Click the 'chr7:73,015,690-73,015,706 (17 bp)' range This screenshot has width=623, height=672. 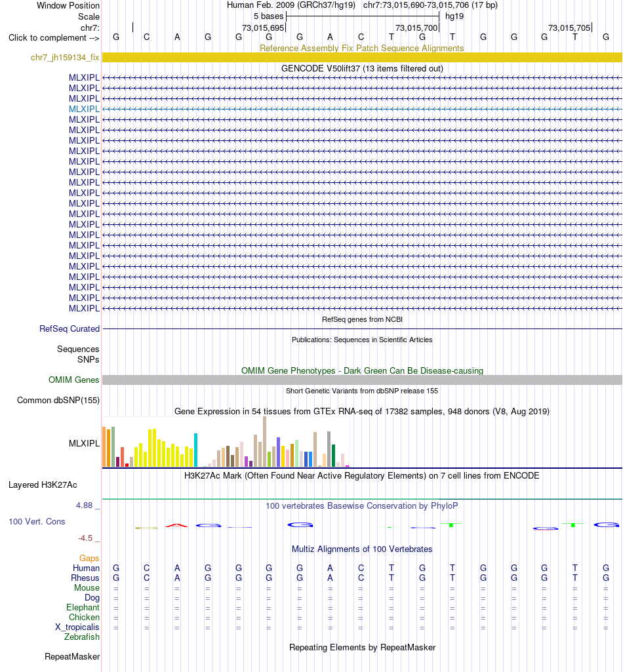pyautogui.click(x=430, y=5)
